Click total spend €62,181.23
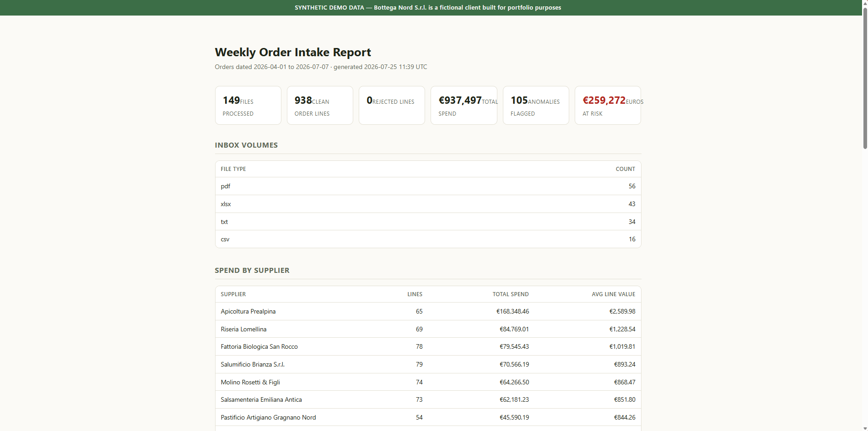This screenshot has height=431, width=868. point(514,399)
